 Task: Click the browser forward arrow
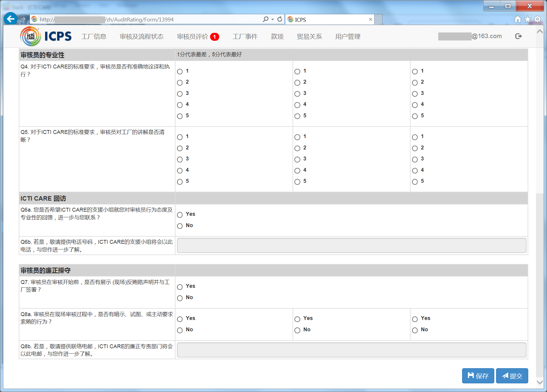(x=23, y=19)
